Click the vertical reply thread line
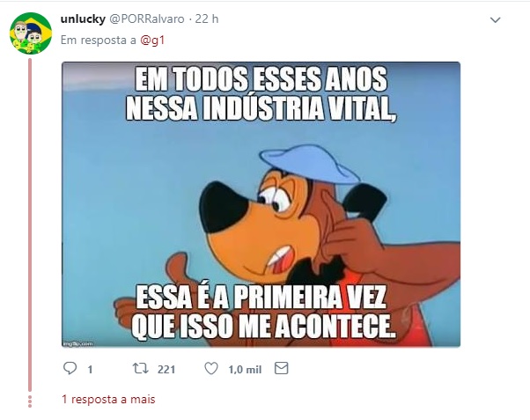This screenshot has height=420, width=530. 30,225
